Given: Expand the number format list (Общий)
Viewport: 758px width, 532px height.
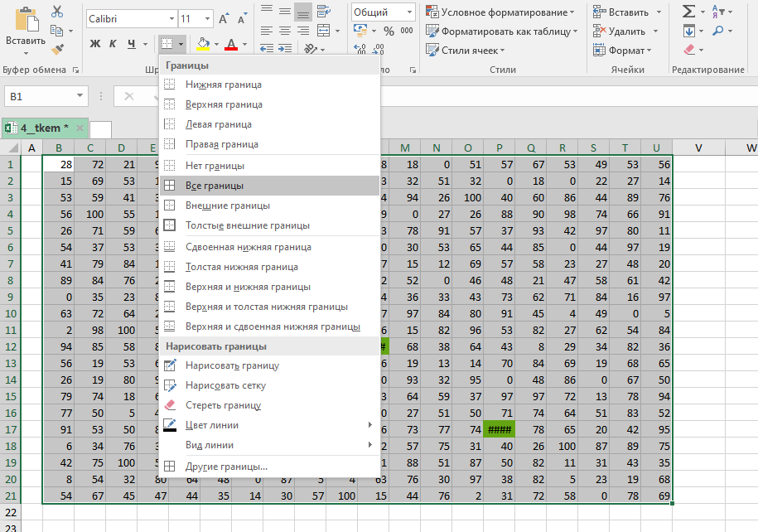Looking at the screenshot, I should [410, 12].
